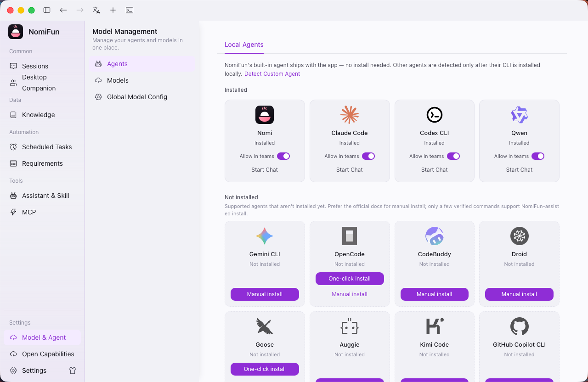Manual install Gemini CLI
The image size is (588, 382).
tap(265, 294)
